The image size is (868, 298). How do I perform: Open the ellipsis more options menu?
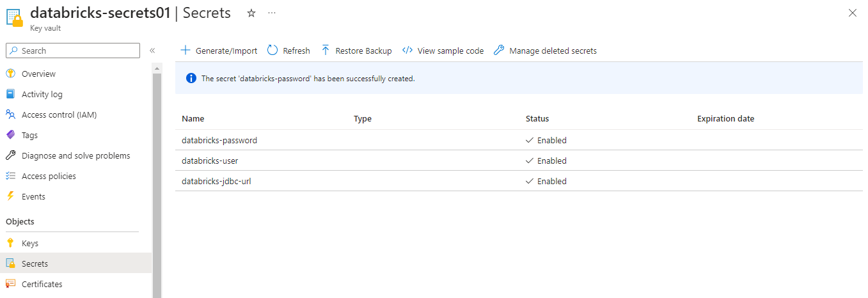[272, 13]
